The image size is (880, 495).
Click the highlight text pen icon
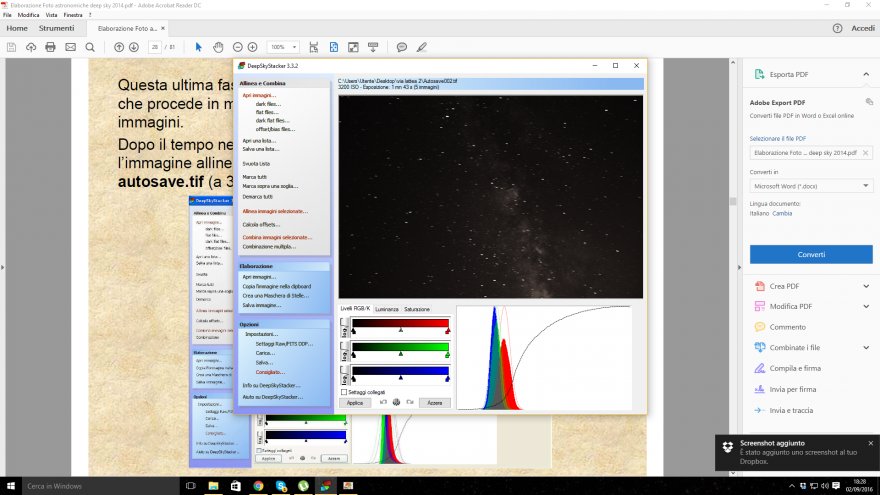[421, 48]
